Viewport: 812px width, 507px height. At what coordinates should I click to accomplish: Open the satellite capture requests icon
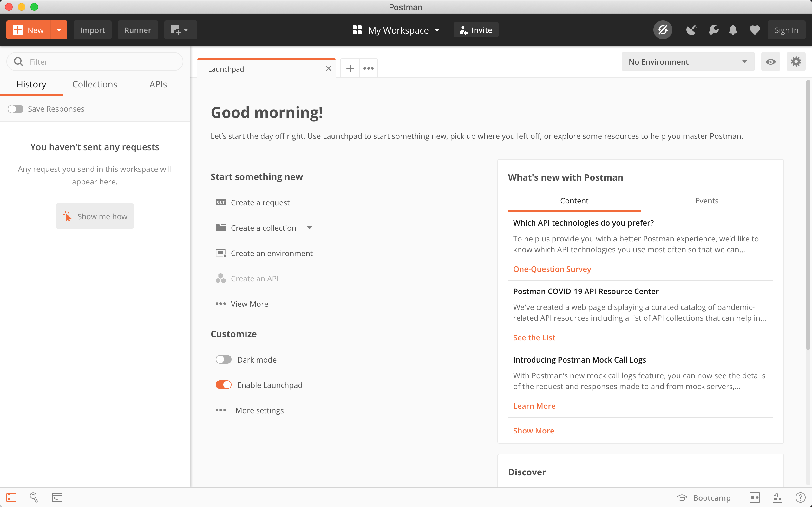click(691, 30)
